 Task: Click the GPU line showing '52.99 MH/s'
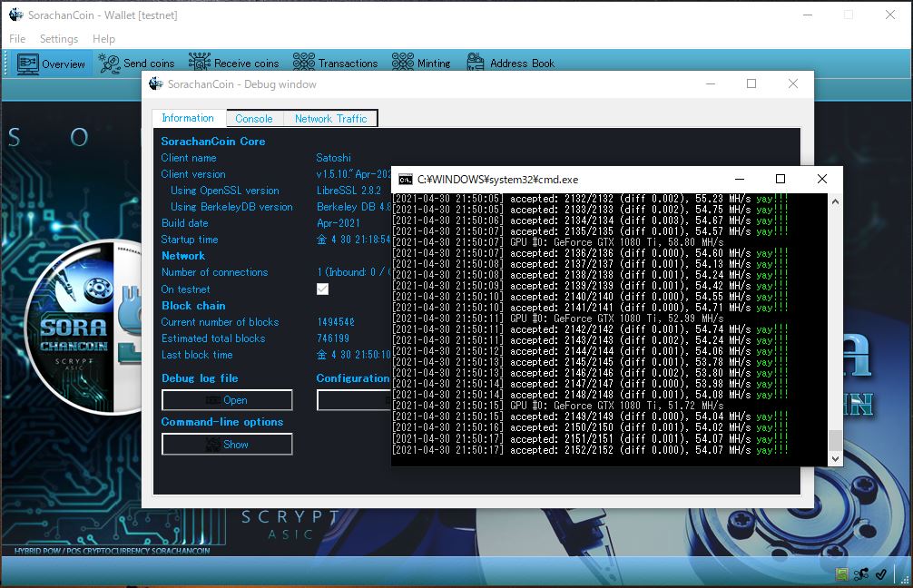pos(558,318)
